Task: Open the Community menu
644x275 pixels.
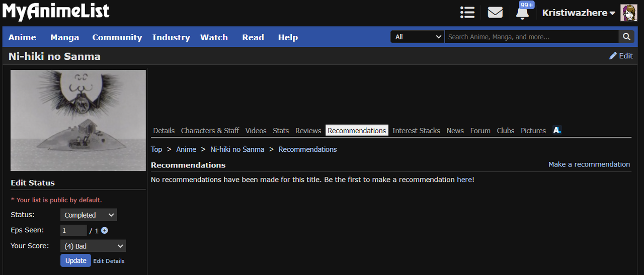Action: click(x=117, y=37)
